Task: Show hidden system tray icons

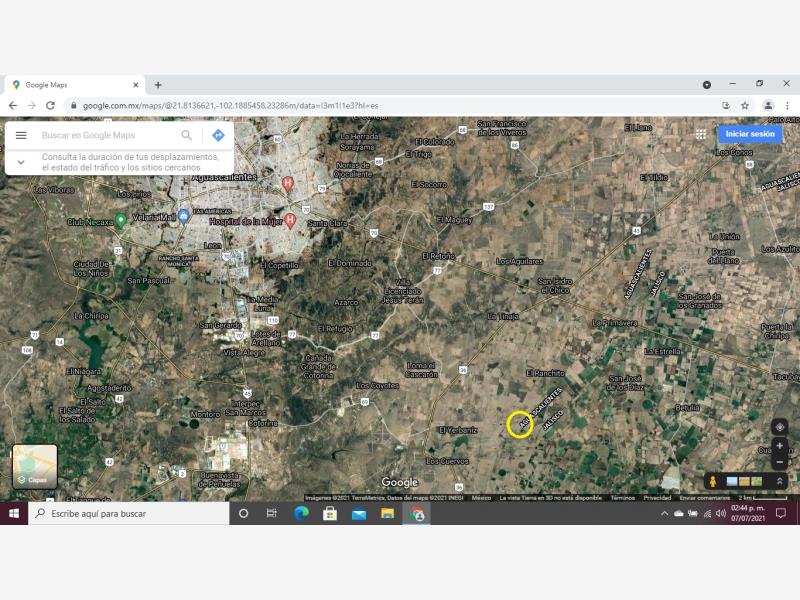Action: click(664, 514)
